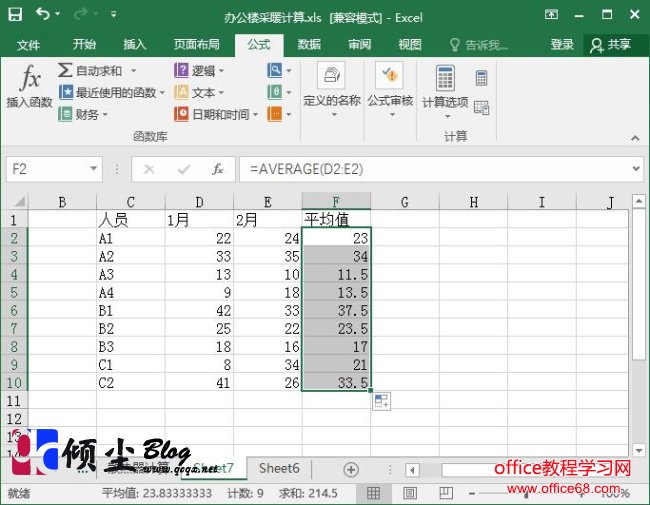Open the undo history dropdown arrow
The width and height of the screenshot is (650, 505).
[x=58, y=14]
